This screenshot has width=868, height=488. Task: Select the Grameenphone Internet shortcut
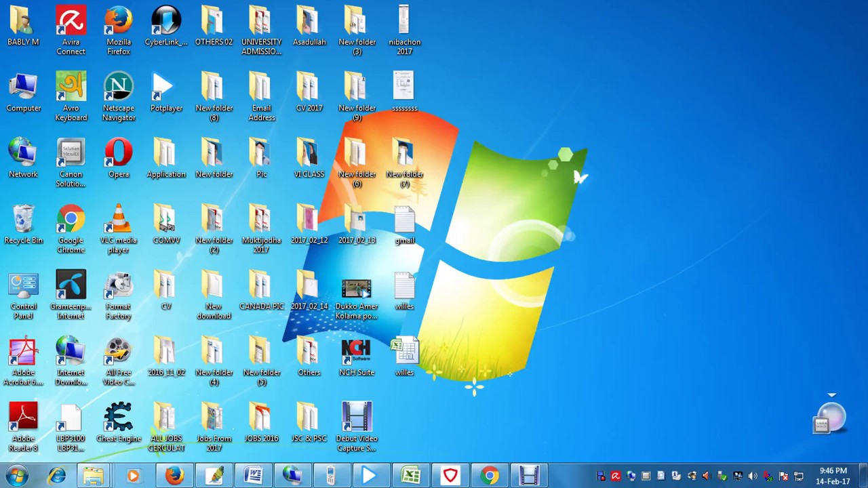71,296
